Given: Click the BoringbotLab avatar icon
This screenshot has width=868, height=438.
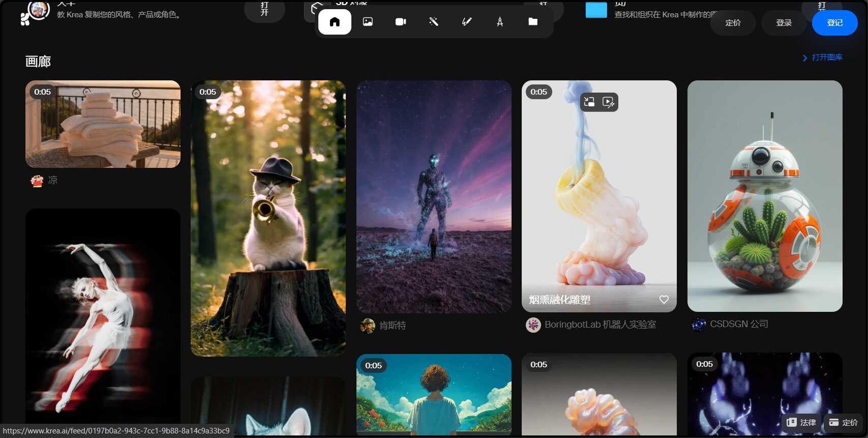Looking at the screenshot, I should pyautogui.click(x=533, y=325).
